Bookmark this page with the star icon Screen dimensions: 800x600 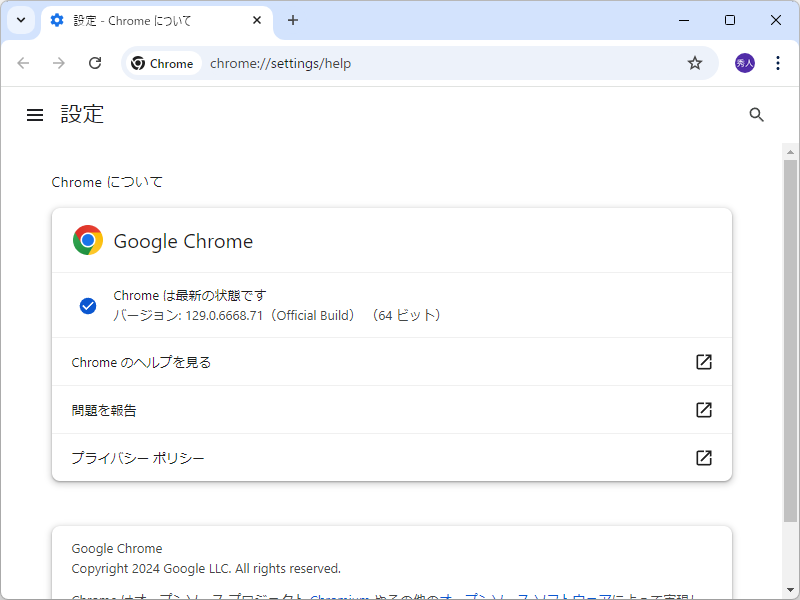tap(695, 62)
